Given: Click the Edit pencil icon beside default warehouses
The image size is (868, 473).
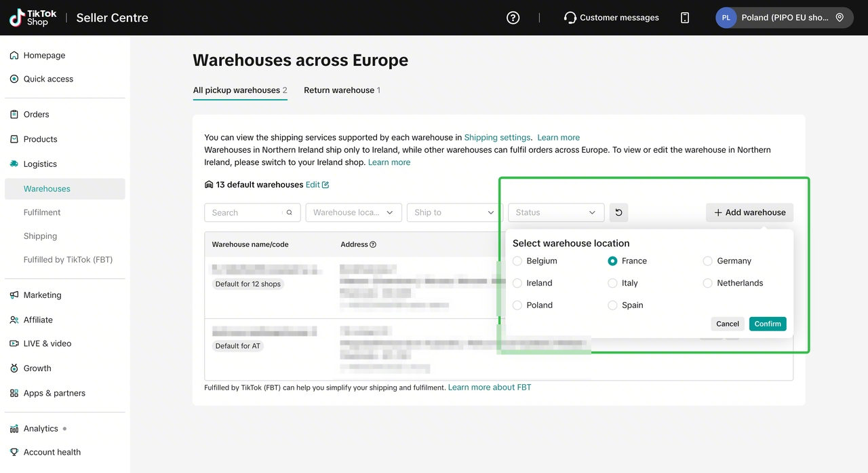Looking at the screenshot, I should point(325,185).
